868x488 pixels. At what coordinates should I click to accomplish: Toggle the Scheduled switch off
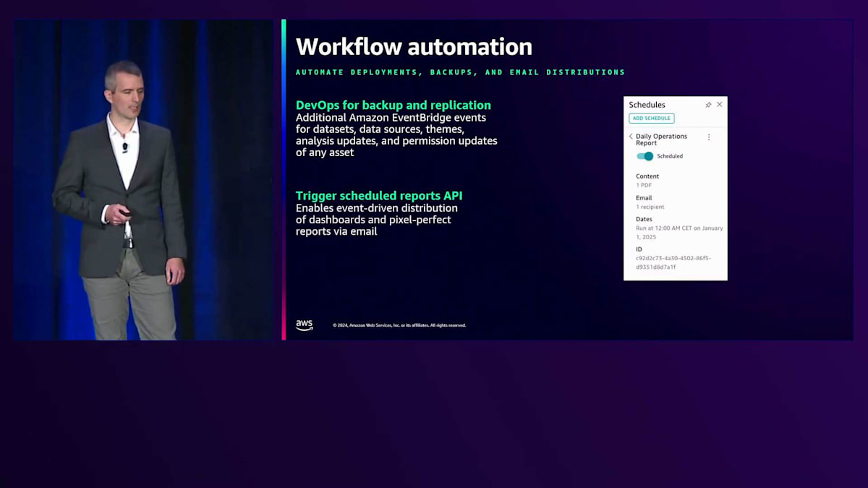point(644,156)
